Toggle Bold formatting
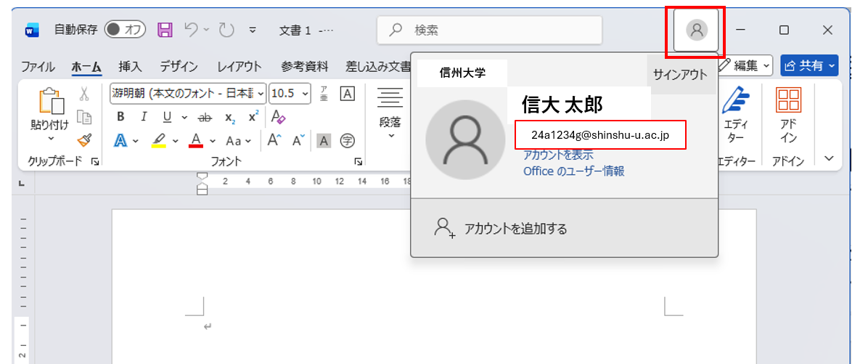 point(120,117)
